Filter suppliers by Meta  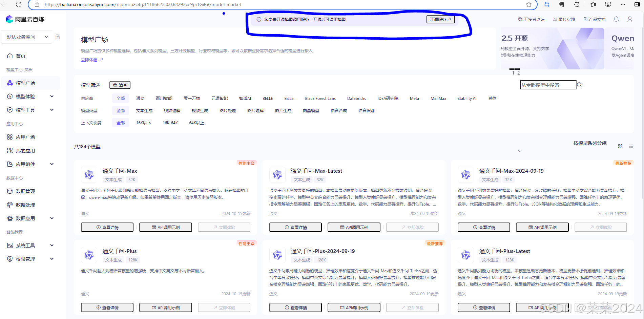[414, 99]
